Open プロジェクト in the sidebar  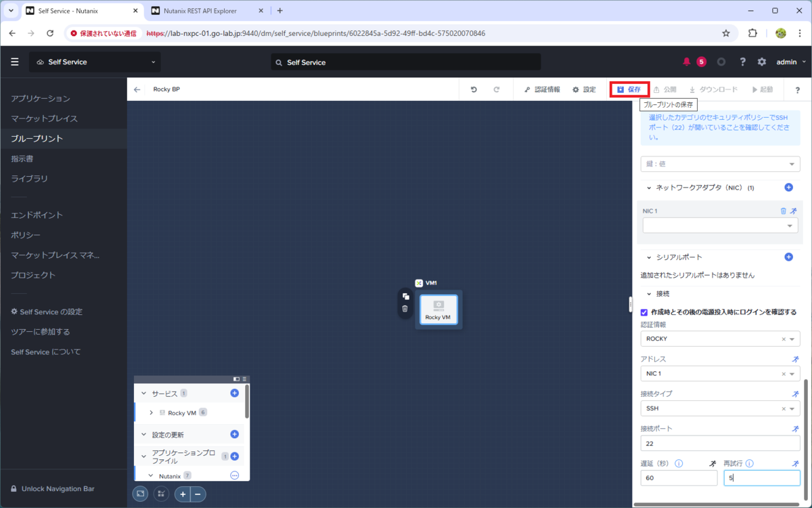click(33, 275)
